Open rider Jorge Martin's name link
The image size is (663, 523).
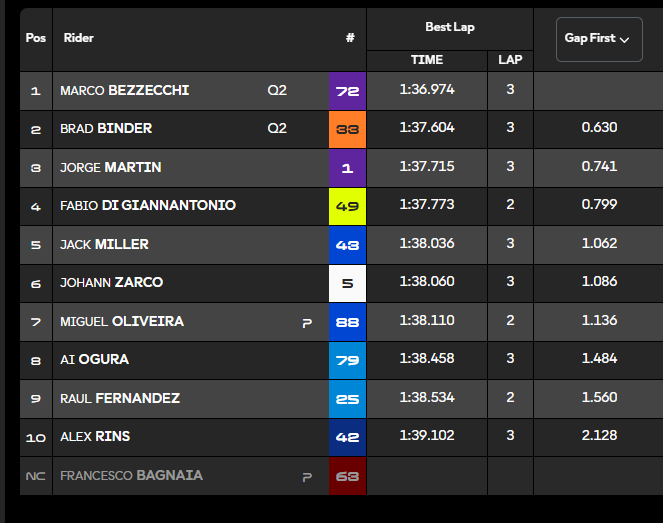click(111, 167)
